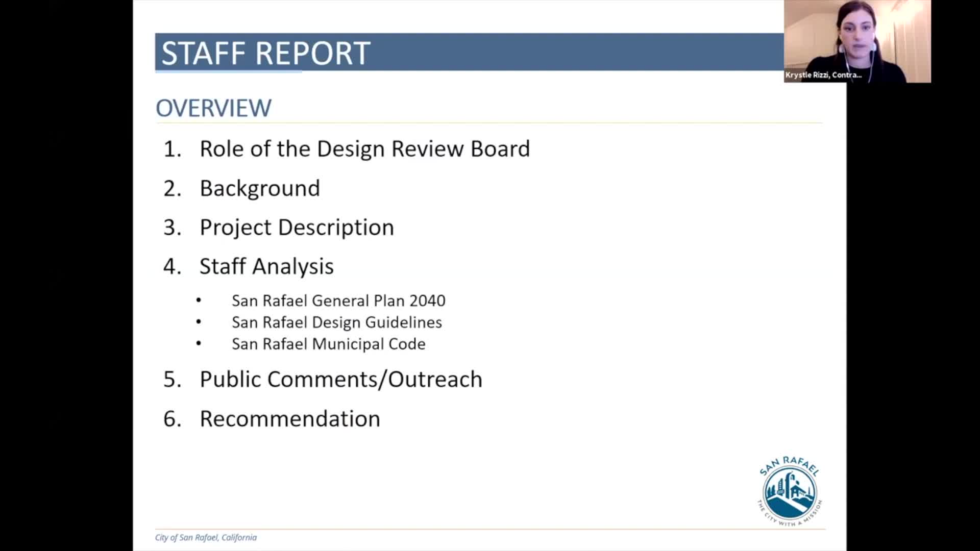Click the number 4 list marker
The height and width of the screenshot is (551, 980).
click(x=172, y=267)
